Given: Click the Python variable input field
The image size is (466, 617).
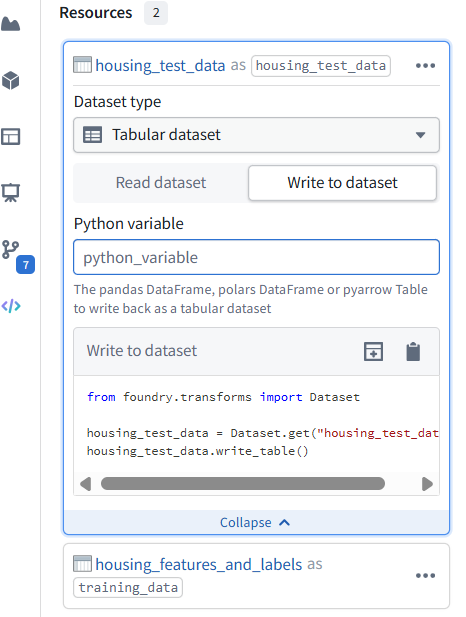Looking at the screenshot, I should pyautogui.click(x=256, y=257).
